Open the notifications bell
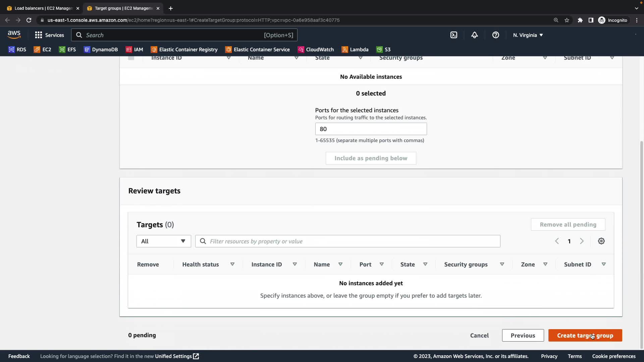The image size is (644, 362). 474,35
